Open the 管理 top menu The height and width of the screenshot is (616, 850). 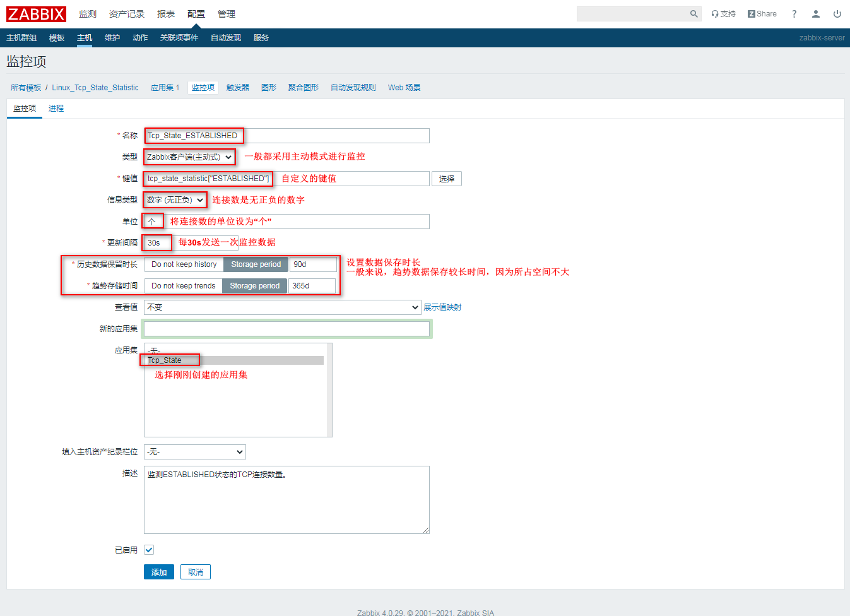[x=227, y=14]
